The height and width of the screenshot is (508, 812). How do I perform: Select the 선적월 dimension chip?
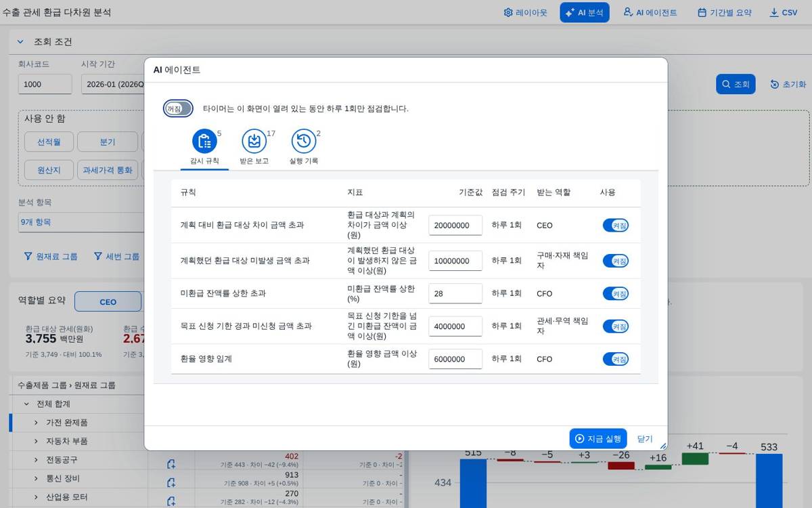(x=49, y=142)
